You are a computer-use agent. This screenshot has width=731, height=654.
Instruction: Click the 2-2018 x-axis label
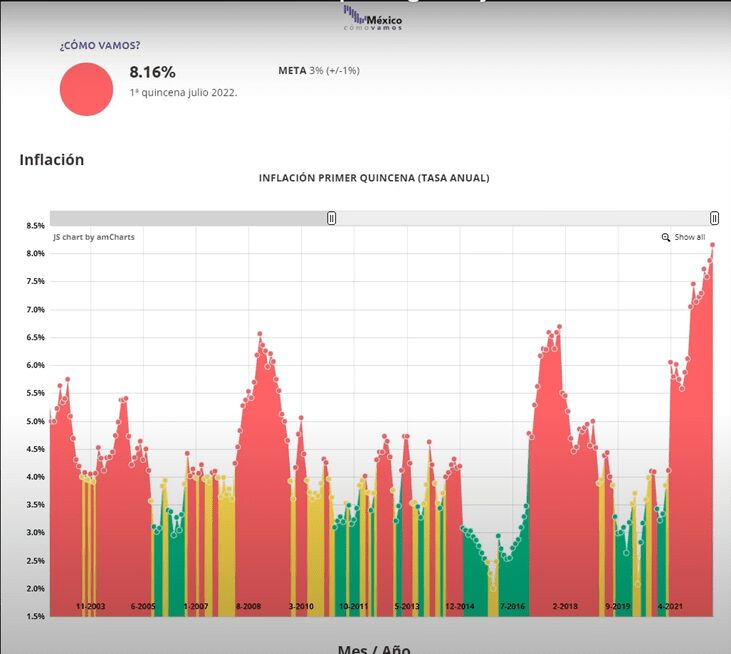(x=565, y=606)
